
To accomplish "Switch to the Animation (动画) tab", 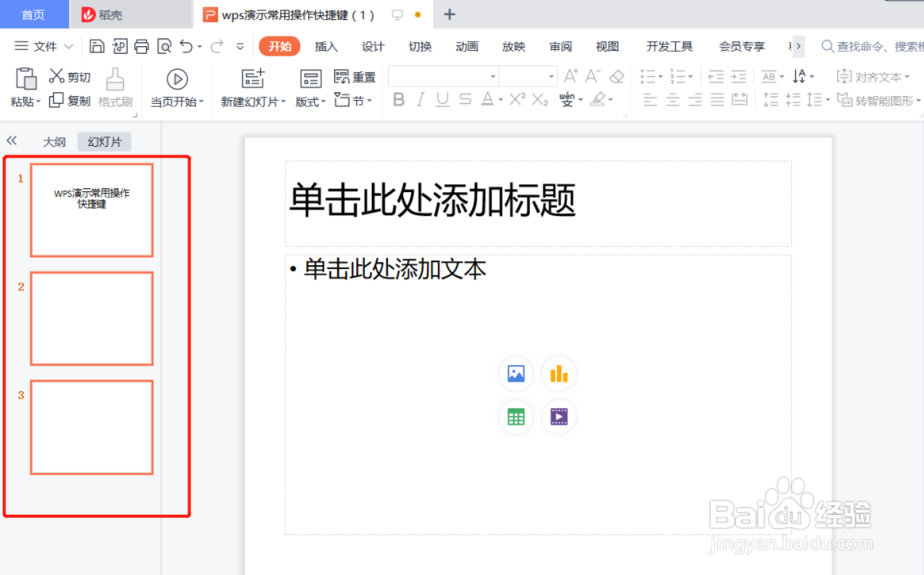I will click(467, 47).
